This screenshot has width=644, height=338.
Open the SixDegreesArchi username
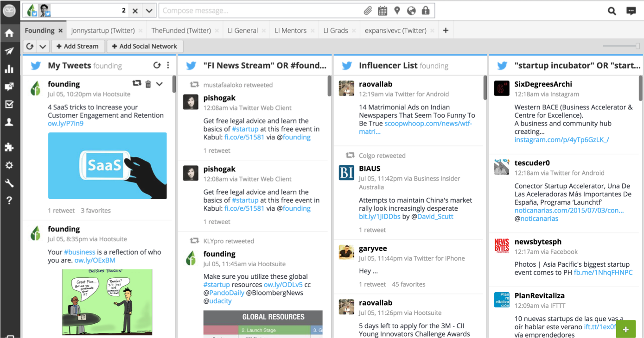[x=543, y=84]
